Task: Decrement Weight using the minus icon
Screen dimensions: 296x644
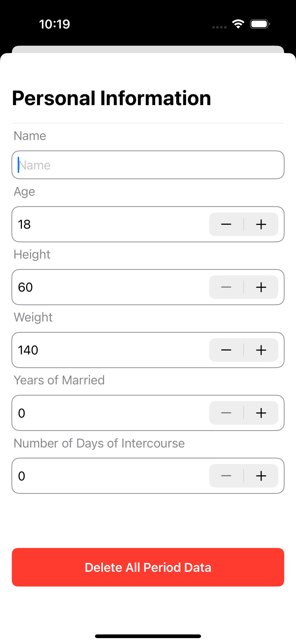Action: [x=226, y=350]
